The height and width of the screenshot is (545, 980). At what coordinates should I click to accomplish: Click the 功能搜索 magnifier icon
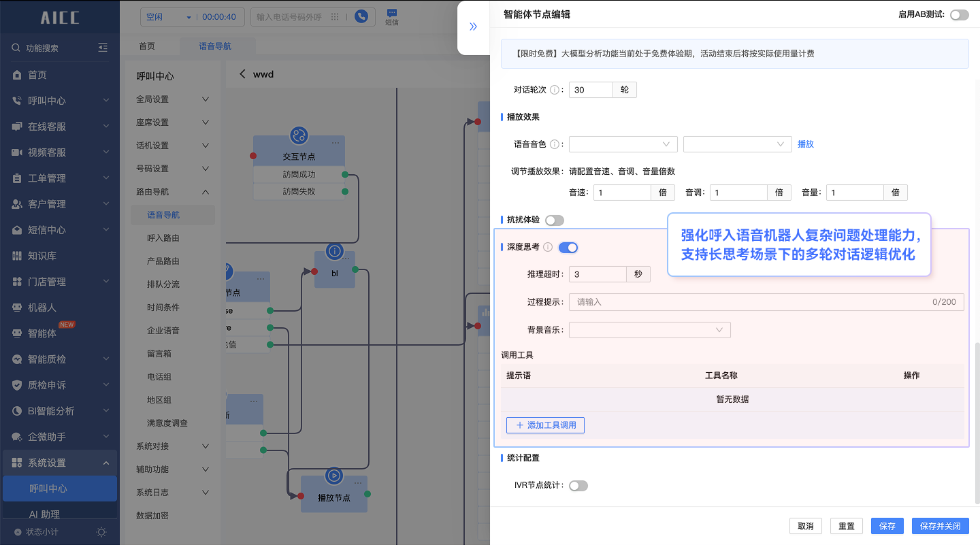click(x=16, y=48)
